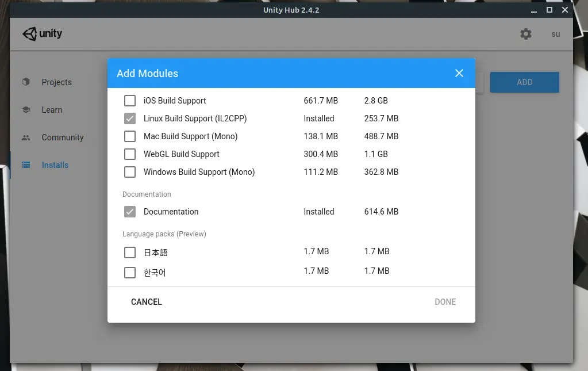Check the Korean language pack checkbox
The height and width of the screenshot is (371, 588).
(x=130, y=272)
